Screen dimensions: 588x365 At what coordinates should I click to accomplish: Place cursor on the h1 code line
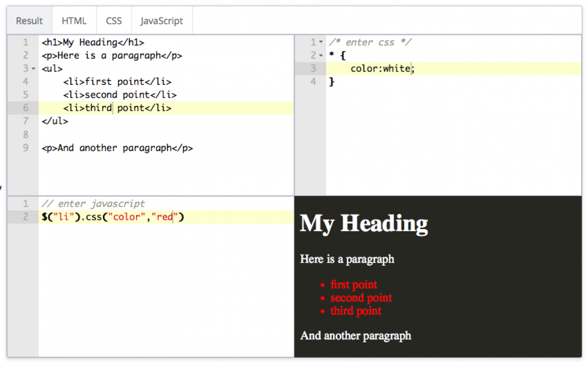click(93, 43)
